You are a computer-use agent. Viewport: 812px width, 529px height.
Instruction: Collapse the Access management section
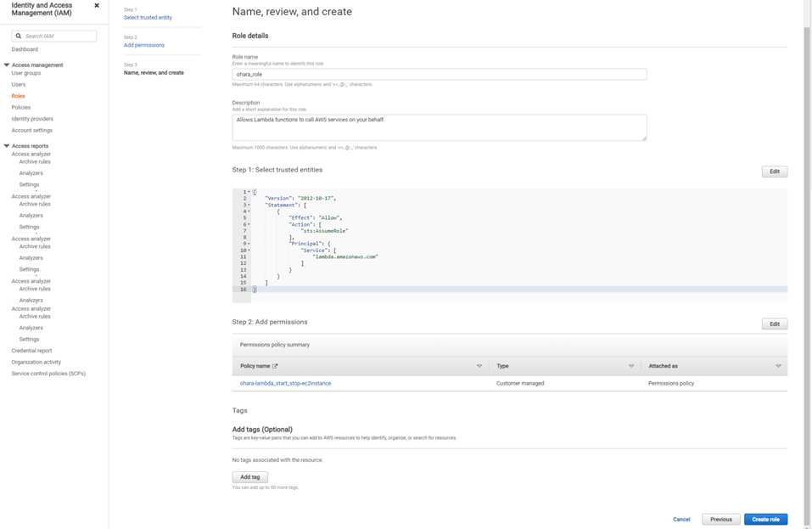[x=7, y=65]
